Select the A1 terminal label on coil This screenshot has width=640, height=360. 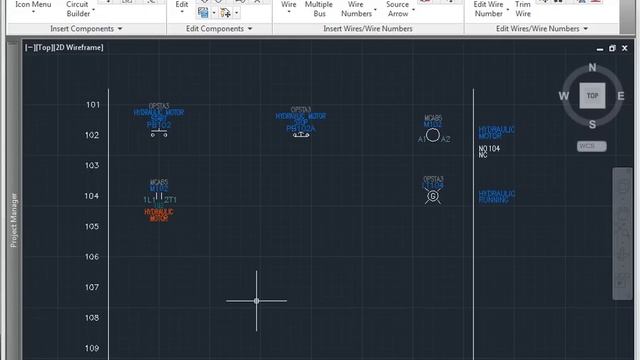coord(422,139)
